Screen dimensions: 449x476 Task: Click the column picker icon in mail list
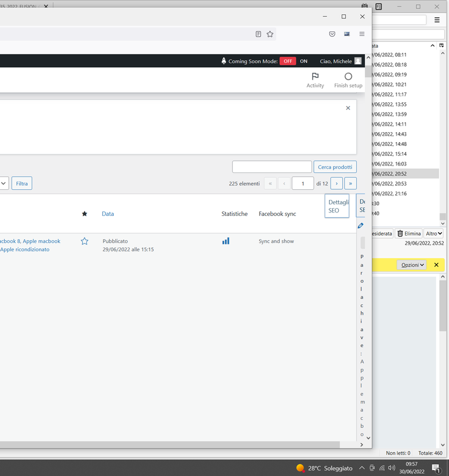click(441, 46)
